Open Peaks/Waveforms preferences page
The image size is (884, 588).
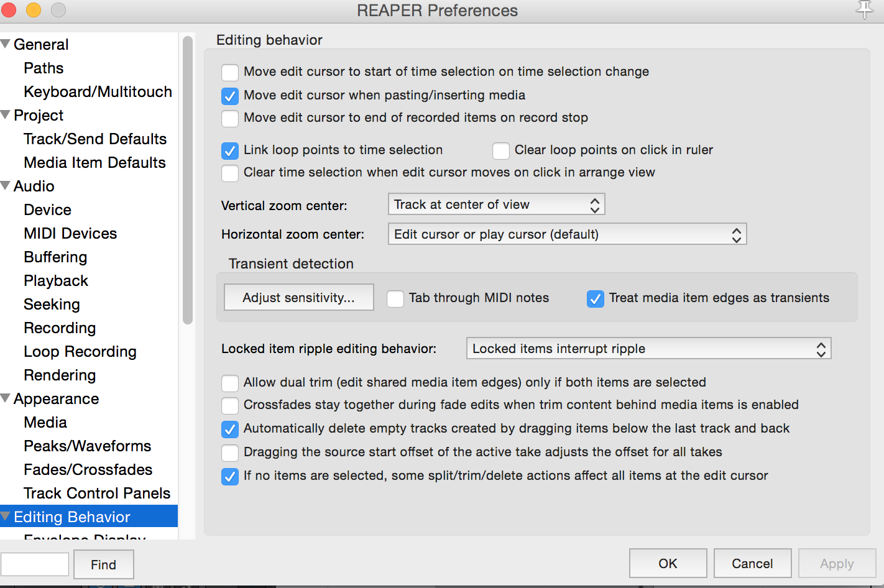(x=88, y=446)
